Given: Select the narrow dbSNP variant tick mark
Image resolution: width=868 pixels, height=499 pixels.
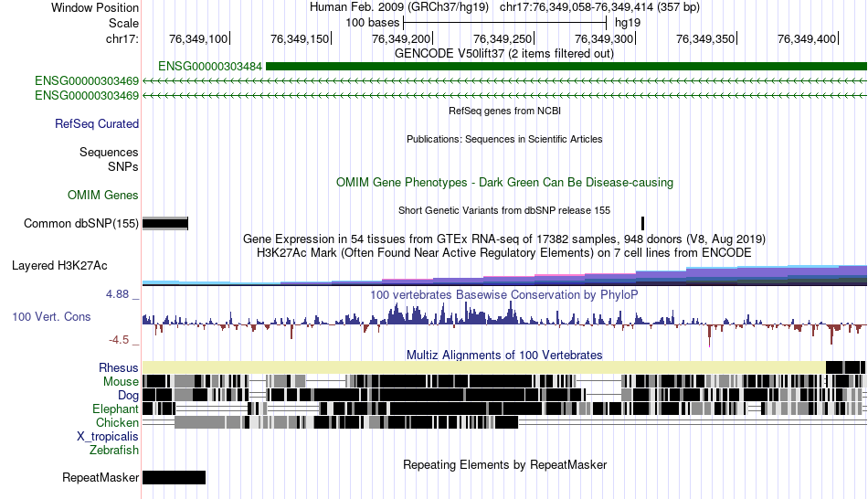Looking at the screenshot, I should point(642,223).
